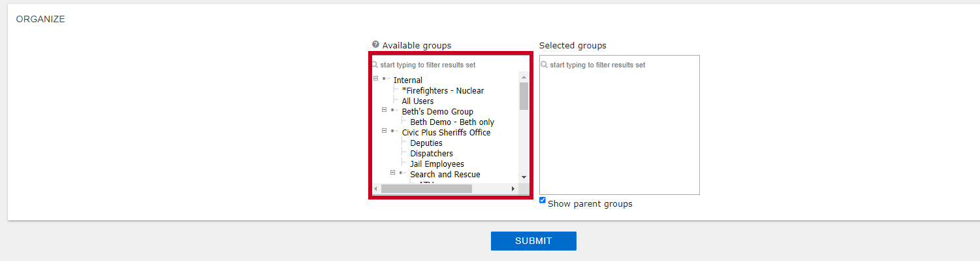Click the vertical scrollbar thumb
This screenshot has height=261, width=980.
524,96
